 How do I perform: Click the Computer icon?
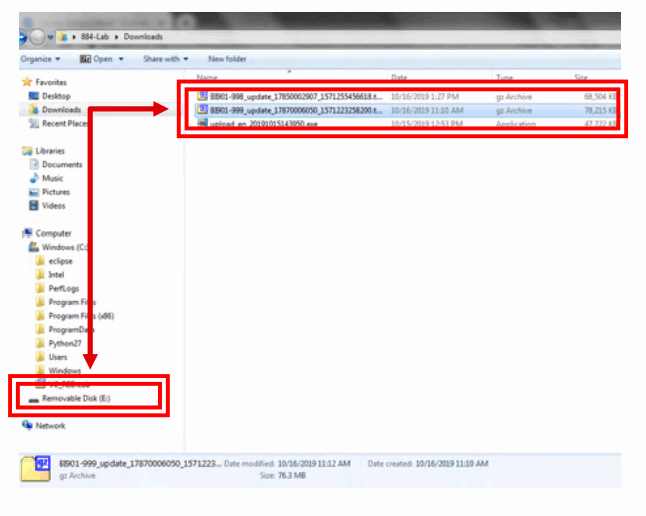[27, 233]
